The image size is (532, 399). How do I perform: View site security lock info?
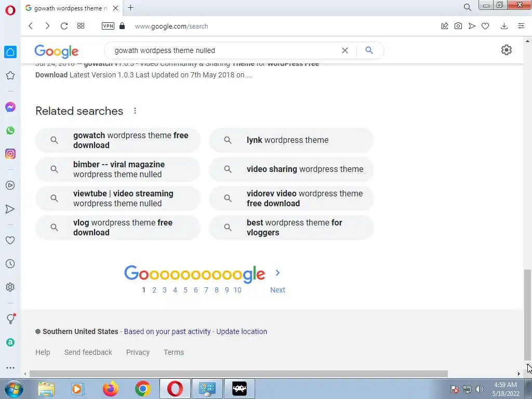point(122,26)
